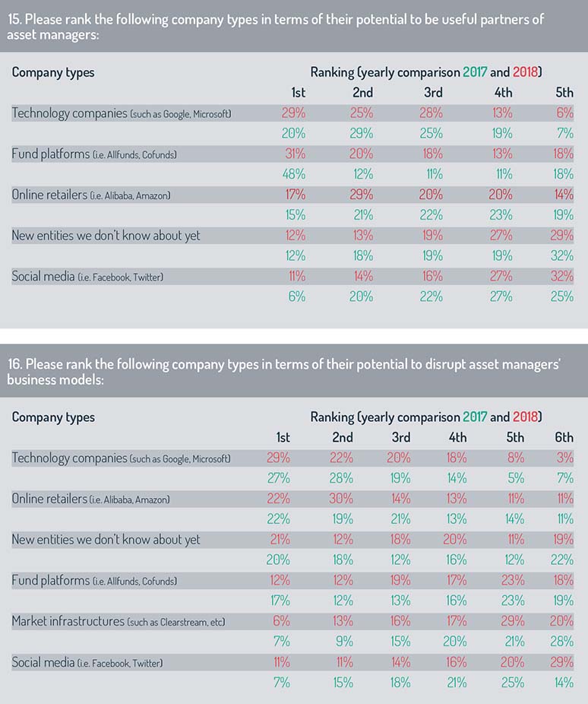This screenshot has height=704, width=588.
Task: Click the Company types heading in question 16
Action: click(53, 417)
